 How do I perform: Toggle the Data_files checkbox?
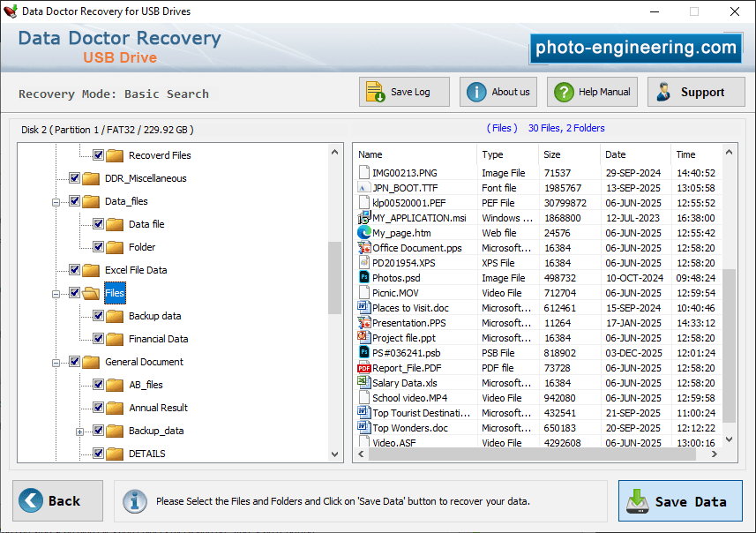[x=74, y=200]
